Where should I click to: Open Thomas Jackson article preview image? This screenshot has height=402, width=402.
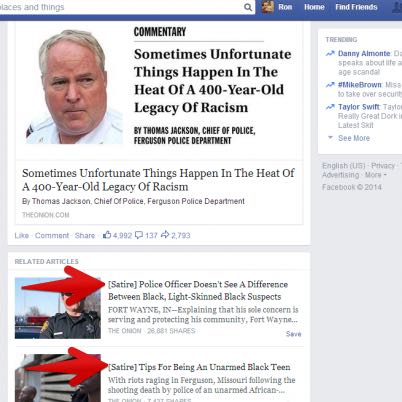pos(74,87)
